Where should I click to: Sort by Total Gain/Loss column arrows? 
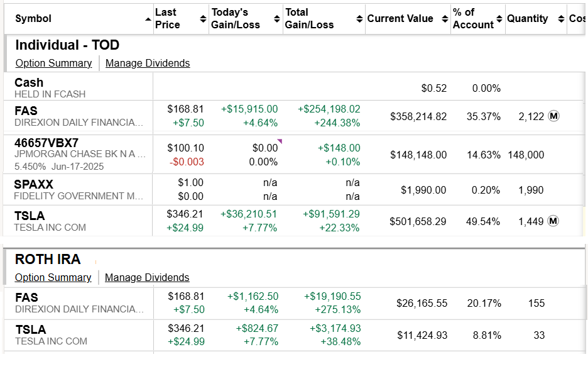click(359, 19)
